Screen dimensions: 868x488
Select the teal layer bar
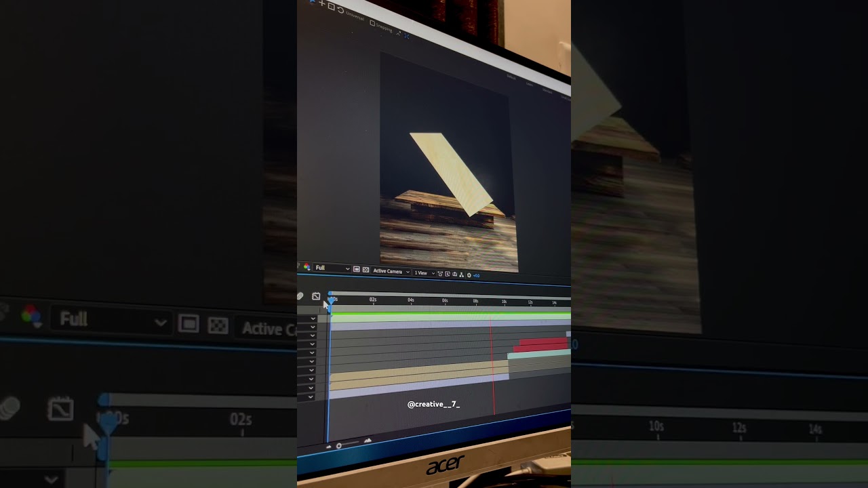click(539, 354)
